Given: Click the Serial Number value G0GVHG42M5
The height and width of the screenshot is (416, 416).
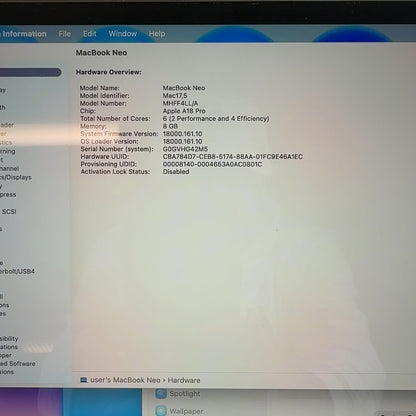Looking at the screenshot, I should pyautogui.click(x=185, y=149).
